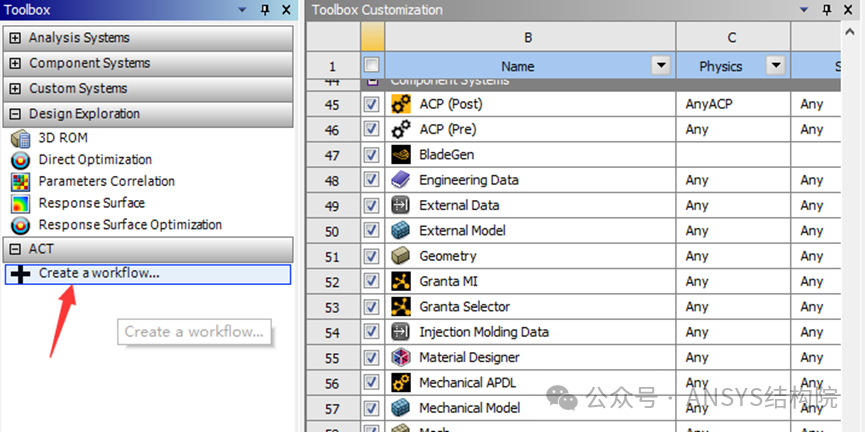Click the scroll-up arrow of the table

851,33
